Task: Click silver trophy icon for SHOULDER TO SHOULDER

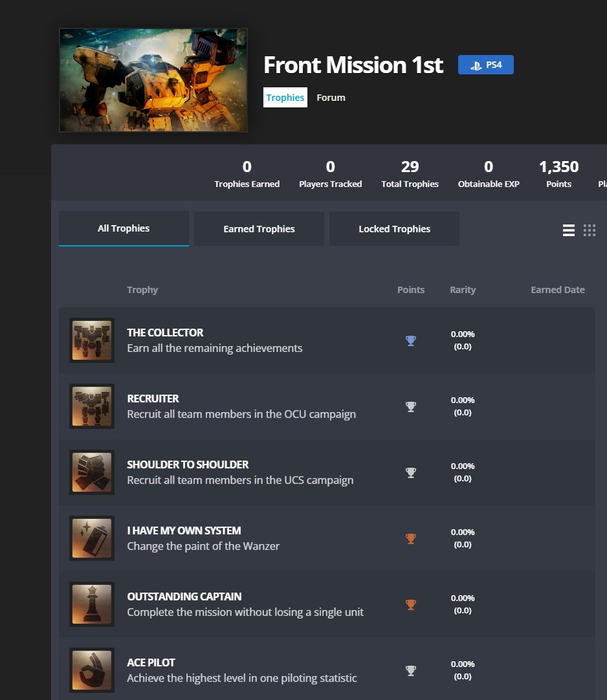Action: (x=411, y=473)
